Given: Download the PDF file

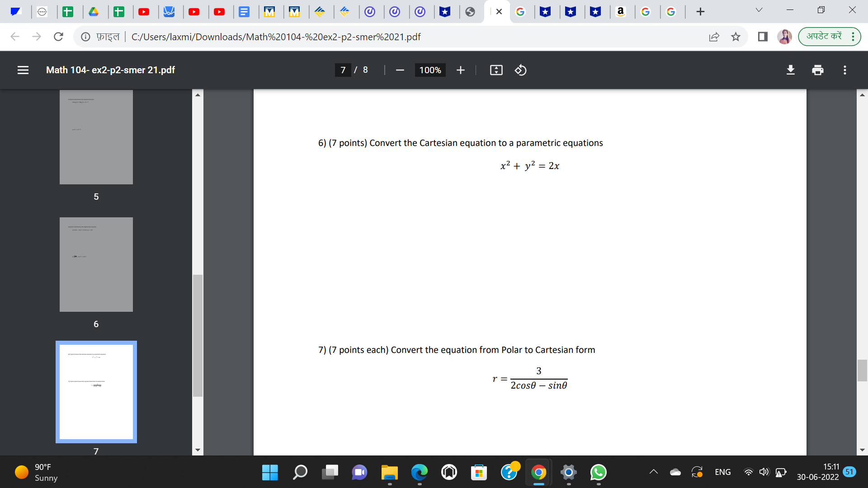Looking at the screenshot, I should 790,70.
